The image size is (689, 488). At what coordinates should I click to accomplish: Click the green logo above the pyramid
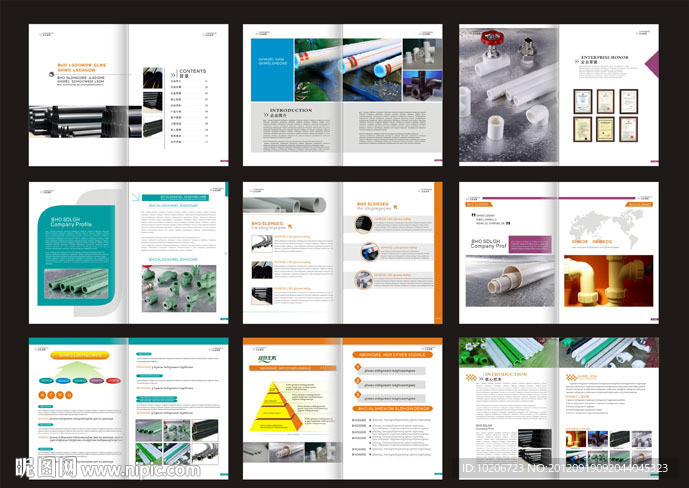[x=268, y=359]
